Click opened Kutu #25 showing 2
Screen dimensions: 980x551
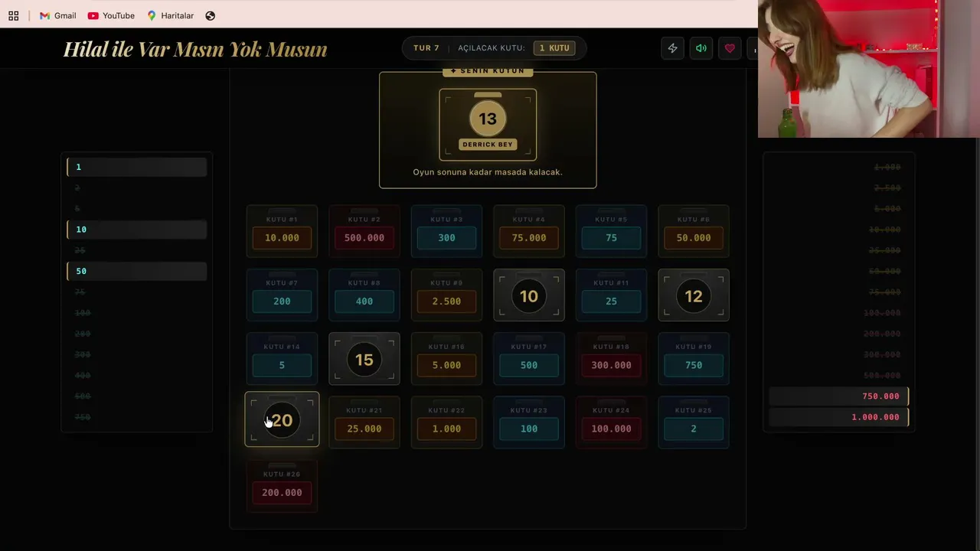694,422
